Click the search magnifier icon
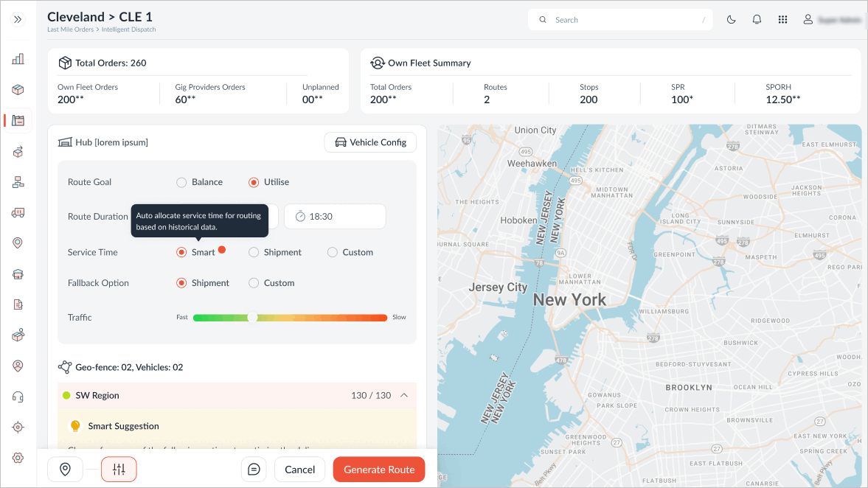This screenshot has height=488, width=868. point(543,19)
